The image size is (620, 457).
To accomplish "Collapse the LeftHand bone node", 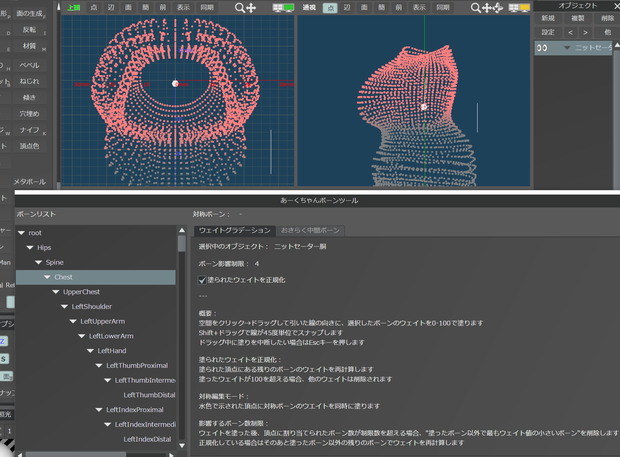I will [x=91, y=351].
